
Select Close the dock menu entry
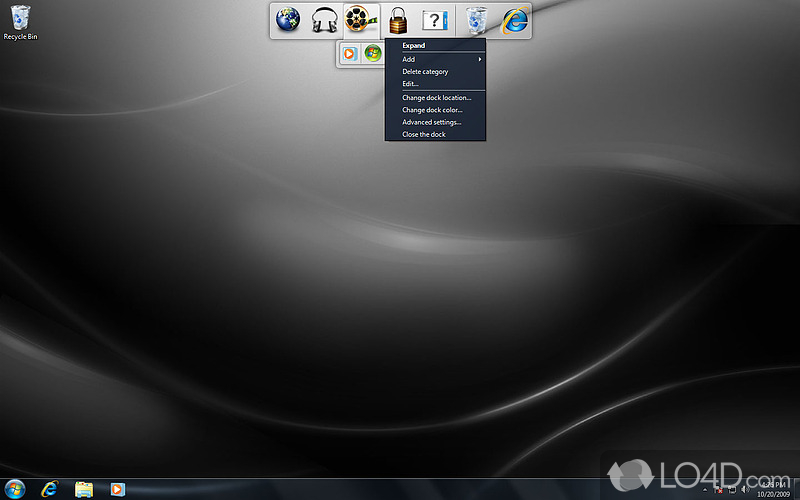pos(424,134)
